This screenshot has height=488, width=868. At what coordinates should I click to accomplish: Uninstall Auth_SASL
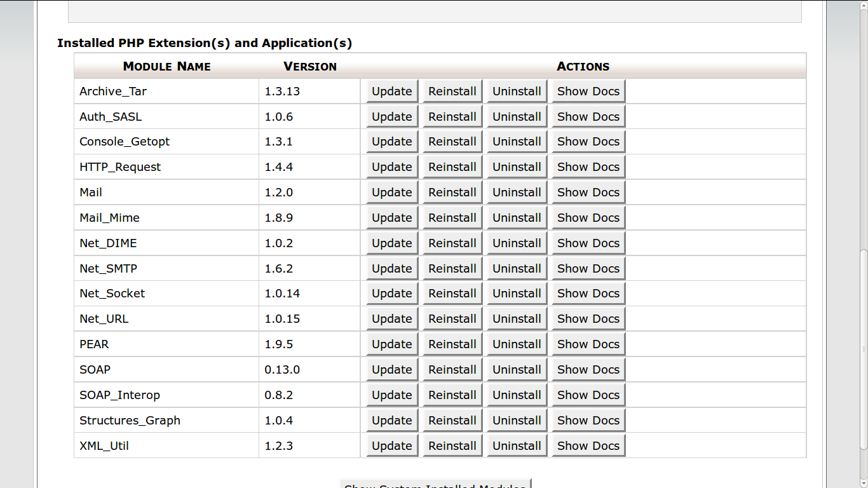517,116
